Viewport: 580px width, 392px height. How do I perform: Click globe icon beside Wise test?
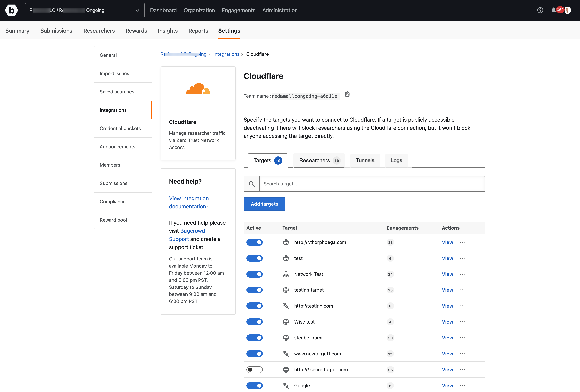286,322
